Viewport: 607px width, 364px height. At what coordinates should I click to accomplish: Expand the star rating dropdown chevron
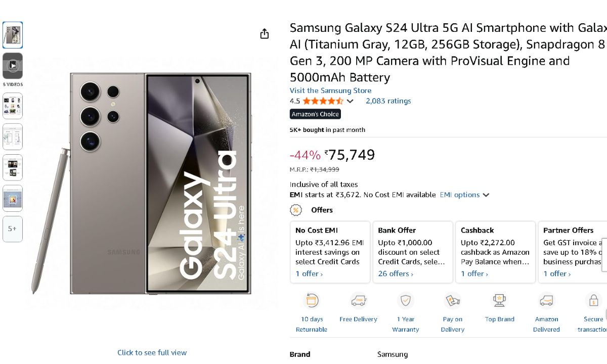[x=350, y=101]
